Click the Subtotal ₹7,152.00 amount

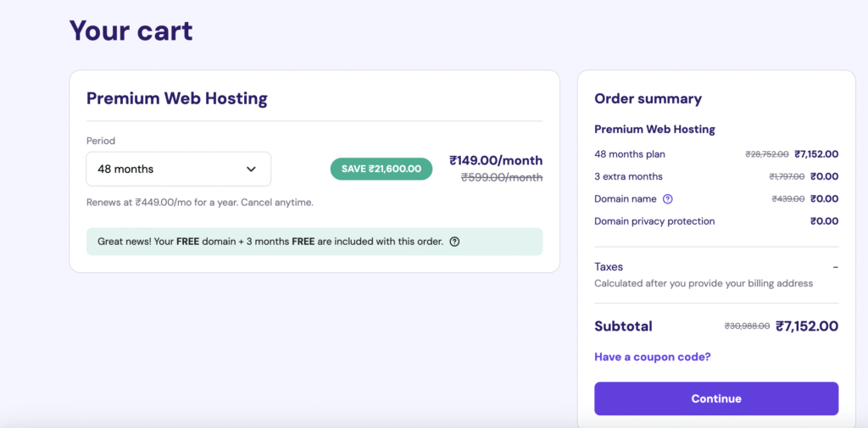tap(807, 326)
